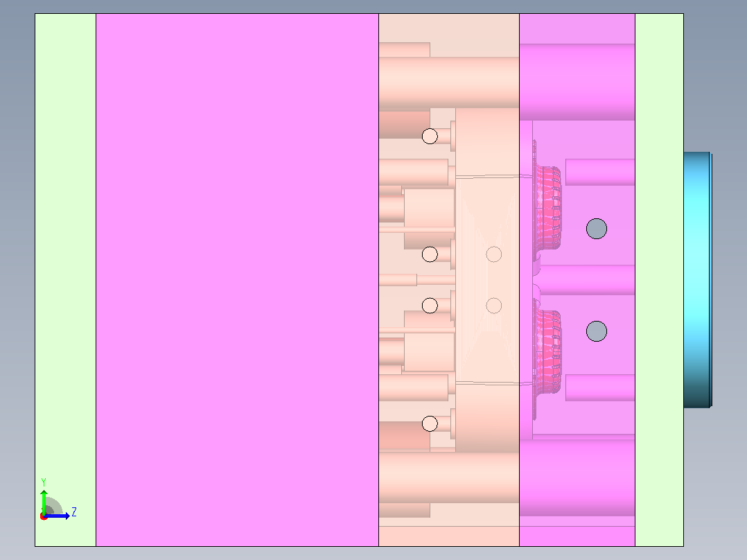The height and width of the screenshot is (560, 747).
Task: Click the red origin point of the axis triad
Action: click(x=44, y=516)
